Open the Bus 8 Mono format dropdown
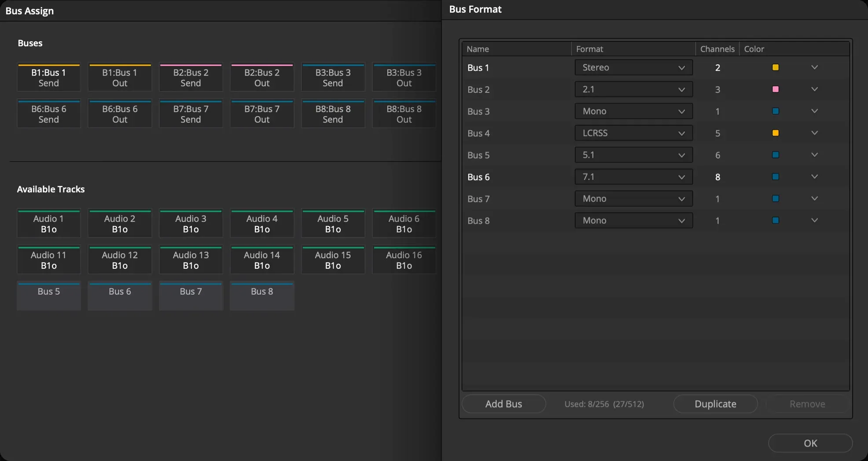The image size is (868, 461). pyautogui.click(x=633, y=220)
